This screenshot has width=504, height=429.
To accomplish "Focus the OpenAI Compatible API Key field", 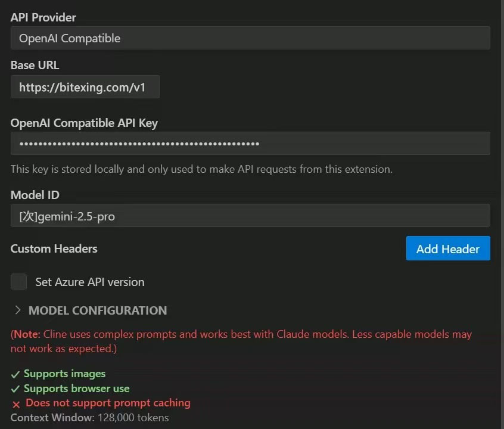I will click(250, 144).
